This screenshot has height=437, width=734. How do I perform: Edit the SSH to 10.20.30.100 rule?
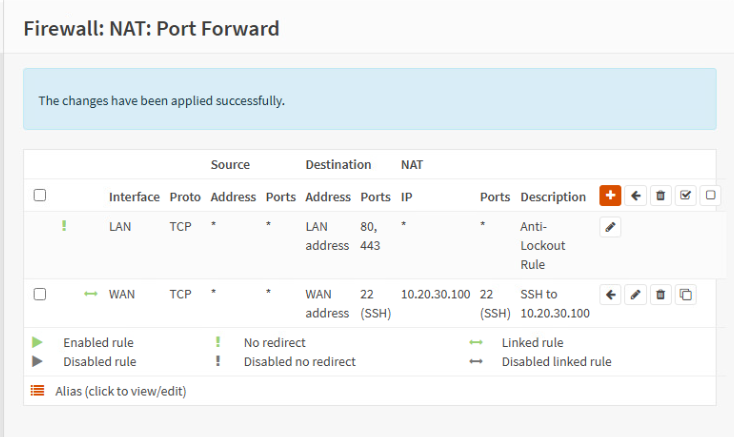635,295
